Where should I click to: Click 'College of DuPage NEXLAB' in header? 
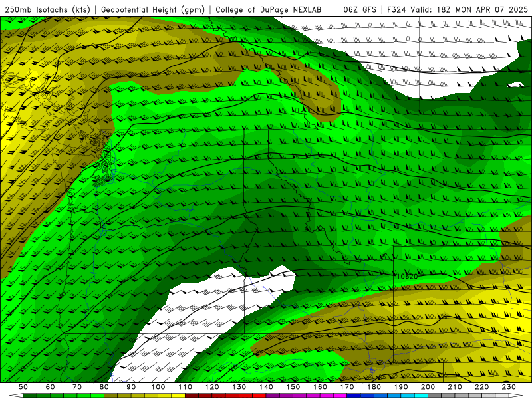[268, 9]
